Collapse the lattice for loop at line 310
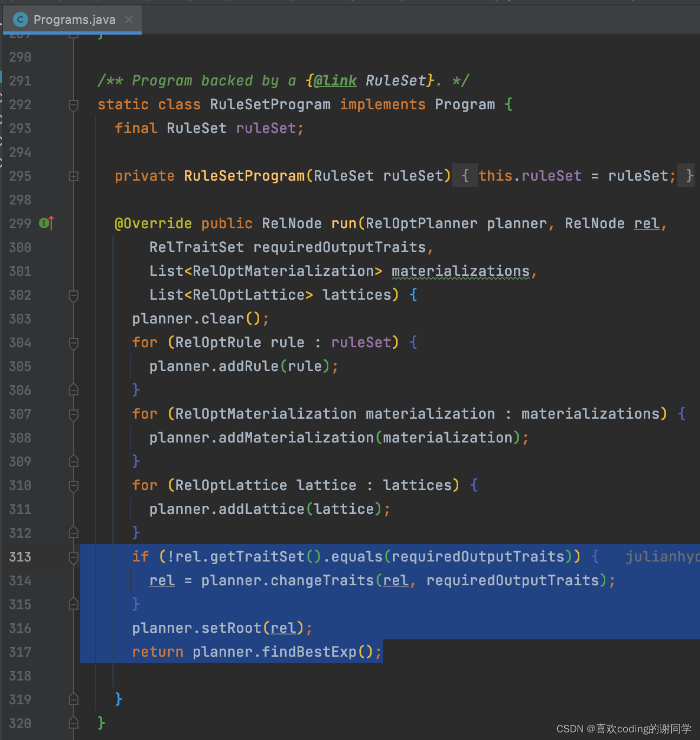The width and height of the screenshot is (700, 740). click(x=74, y=486)
